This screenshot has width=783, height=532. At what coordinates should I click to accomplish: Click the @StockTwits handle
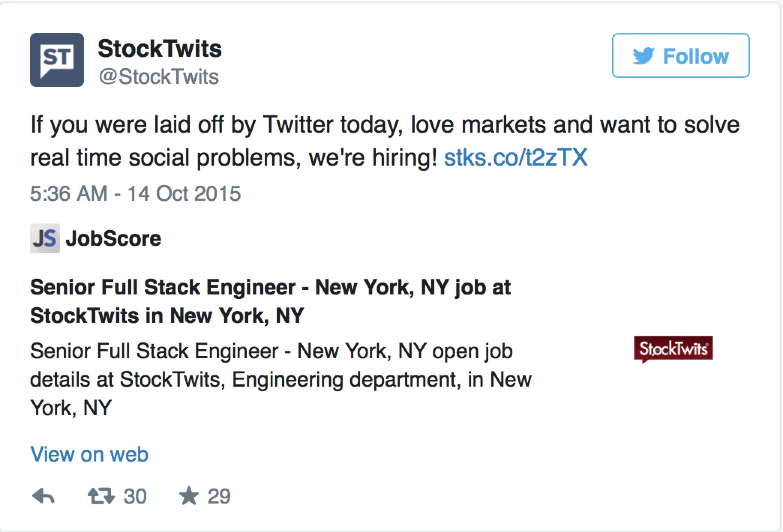coord(159,77)
